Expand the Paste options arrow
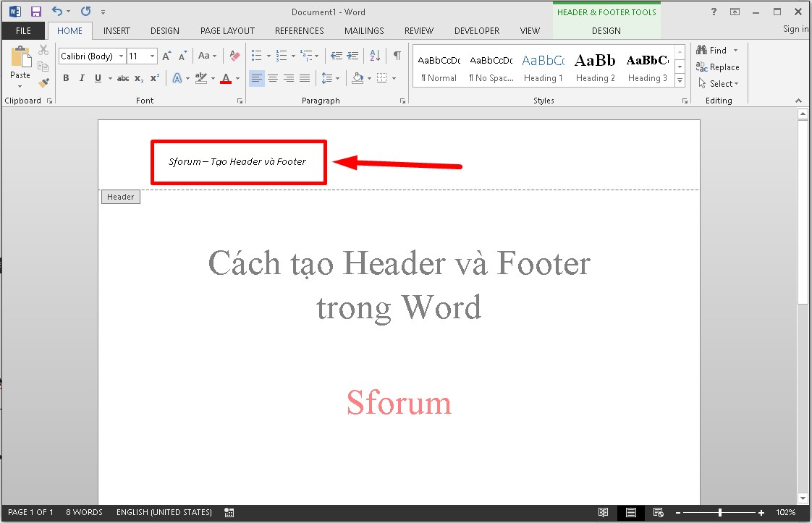This screenshot has width=812, height=523. pos(20,86)
